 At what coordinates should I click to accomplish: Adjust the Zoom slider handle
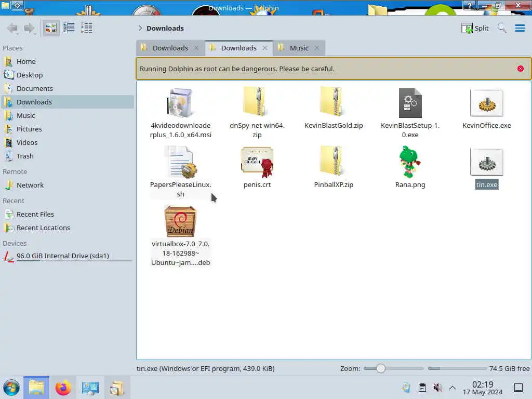point(381,368)
